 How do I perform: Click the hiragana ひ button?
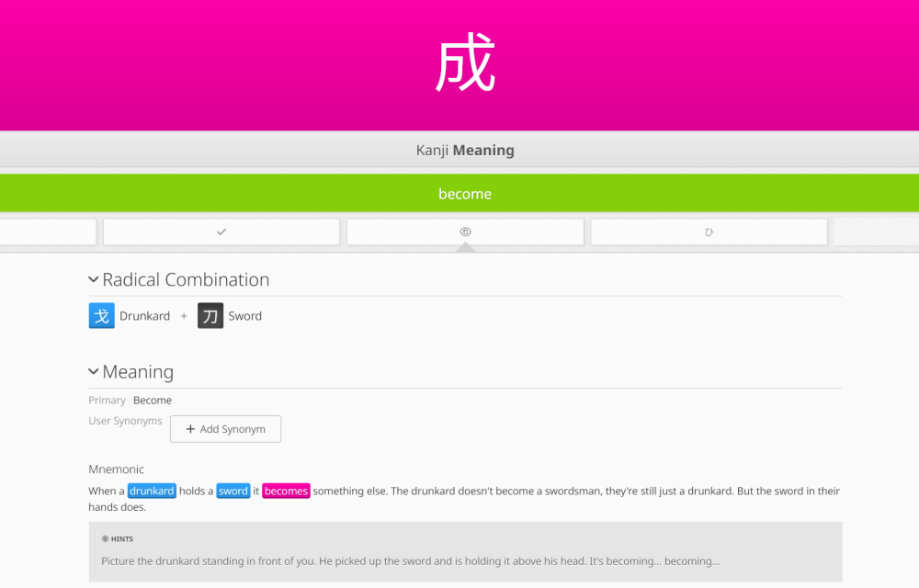(709, 232)
